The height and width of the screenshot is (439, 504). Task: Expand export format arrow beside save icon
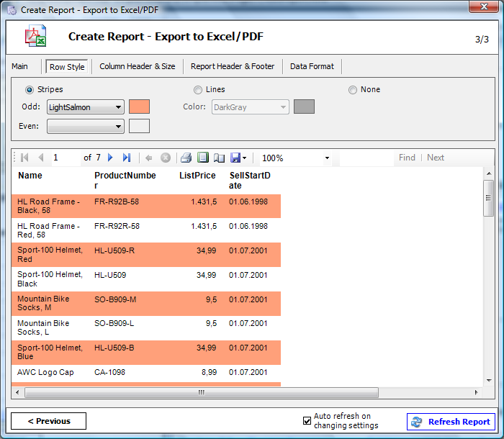tap(244, 158)
